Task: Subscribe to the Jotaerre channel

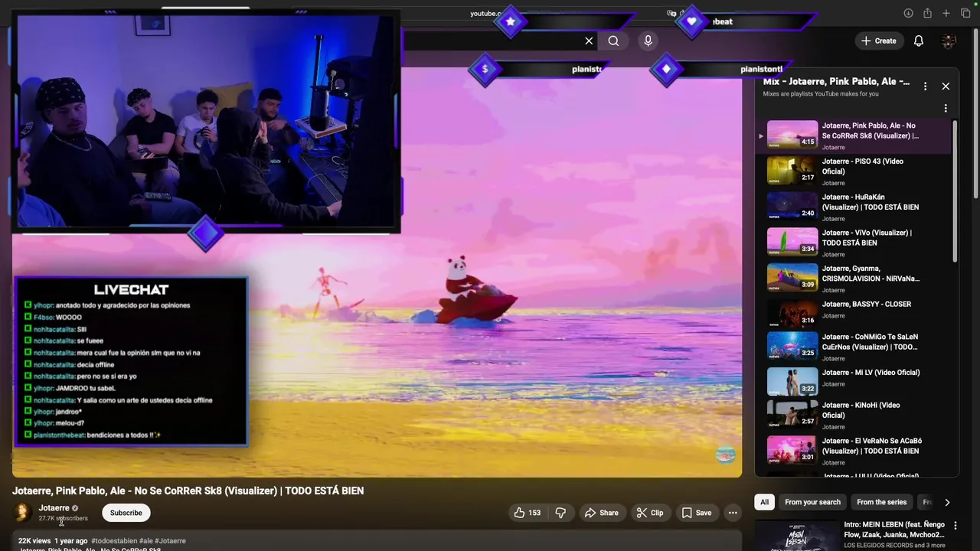Action: [126, 513]
